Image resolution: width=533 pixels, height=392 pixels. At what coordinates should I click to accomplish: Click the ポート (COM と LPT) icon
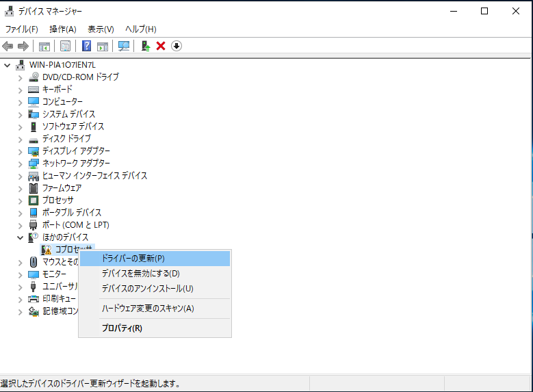pos(34,225)
